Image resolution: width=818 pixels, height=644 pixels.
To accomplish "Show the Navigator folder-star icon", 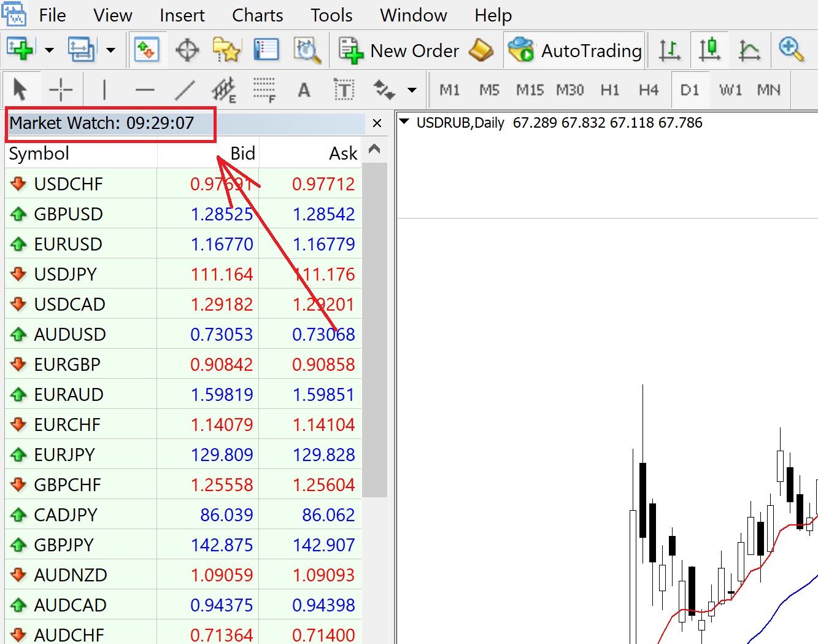I will [226, 50].
